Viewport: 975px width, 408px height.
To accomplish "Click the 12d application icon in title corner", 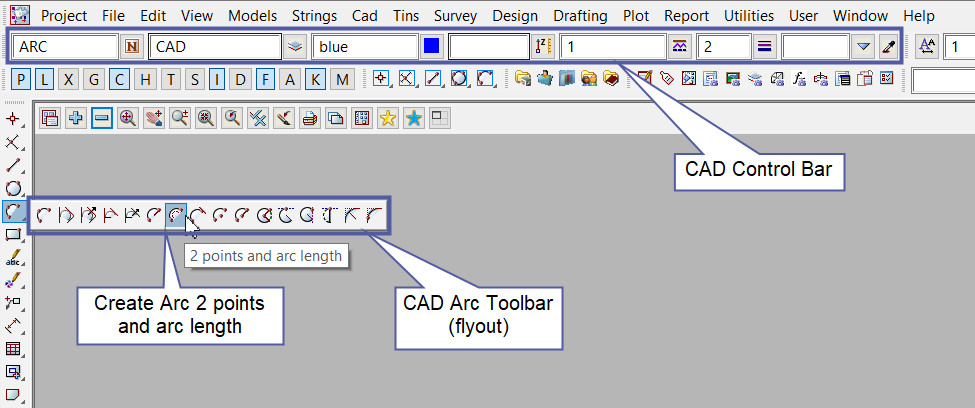I will [x=20, y=15].
